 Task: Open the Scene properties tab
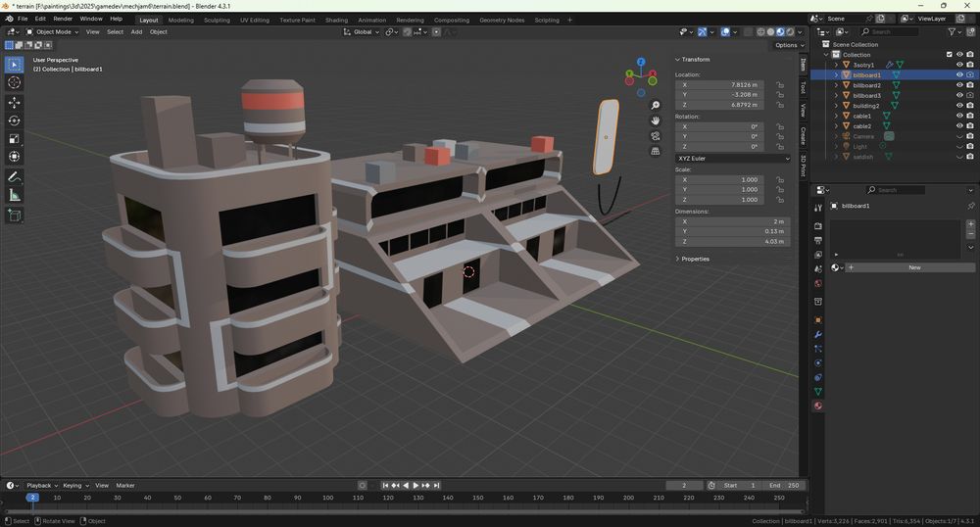(x=818, y=269)
